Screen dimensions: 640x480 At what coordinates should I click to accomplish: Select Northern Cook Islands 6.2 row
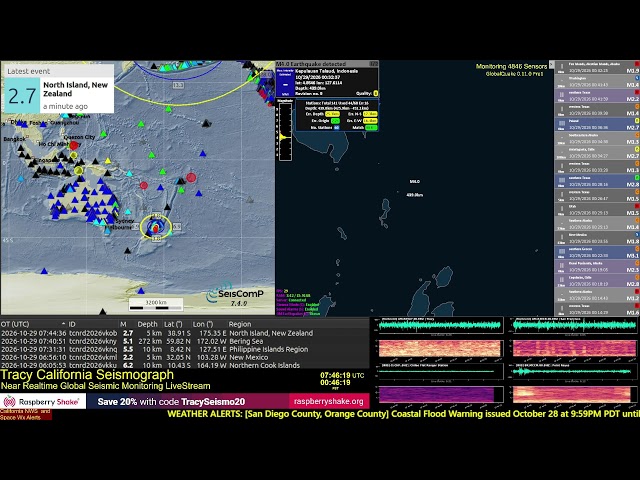[184, 365]
